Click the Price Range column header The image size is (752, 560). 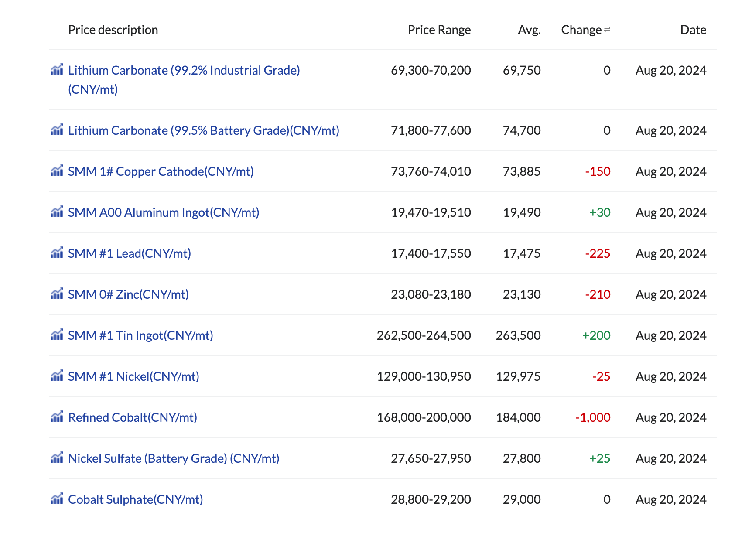(x=439, y=30)
